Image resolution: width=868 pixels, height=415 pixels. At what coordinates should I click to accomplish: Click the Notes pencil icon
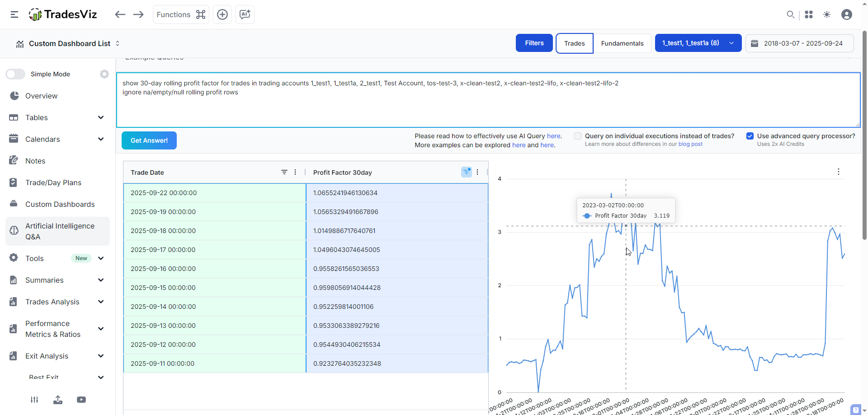pos(14,161)
